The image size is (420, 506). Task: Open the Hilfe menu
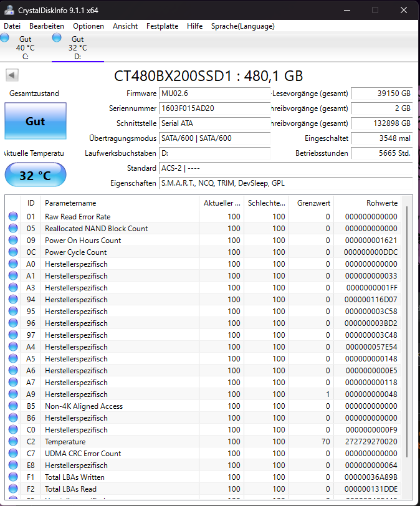(195, 26)
